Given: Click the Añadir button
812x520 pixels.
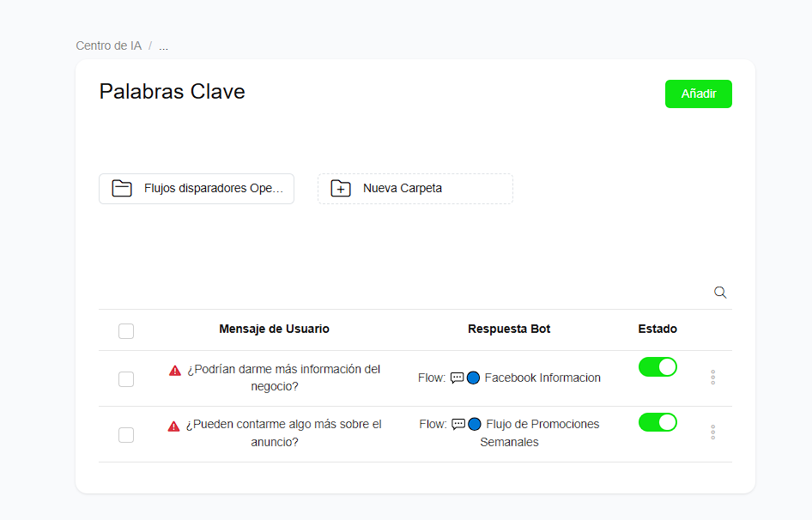Looking at the screenshot, I should click(698, 94).
